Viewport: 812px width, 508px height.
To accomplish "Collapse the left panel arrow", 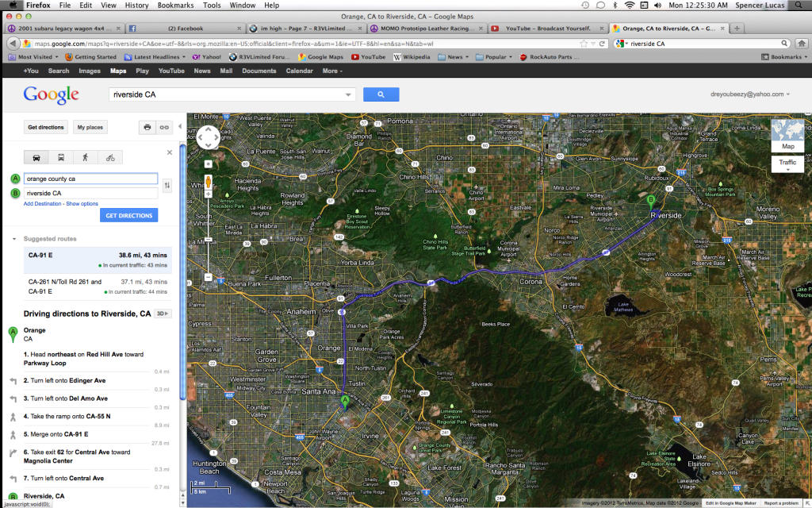I will tap(180, 126).
